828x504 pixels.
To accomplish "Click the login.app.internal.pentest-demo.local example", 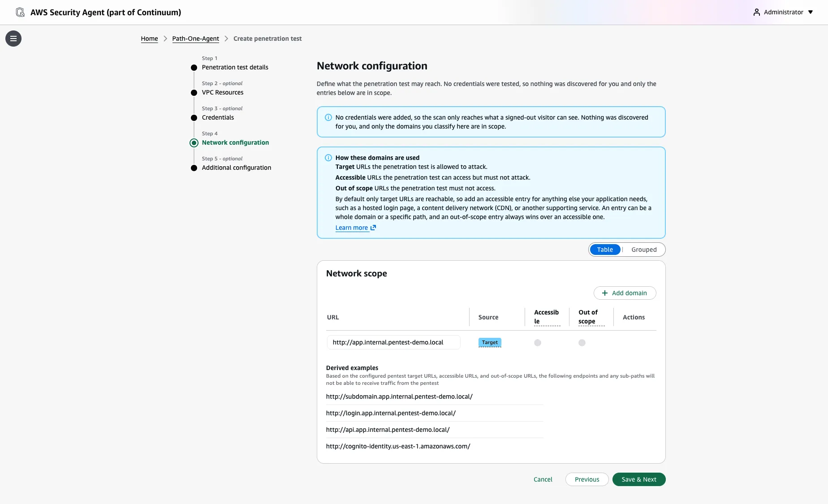I will tap(391, 413).
